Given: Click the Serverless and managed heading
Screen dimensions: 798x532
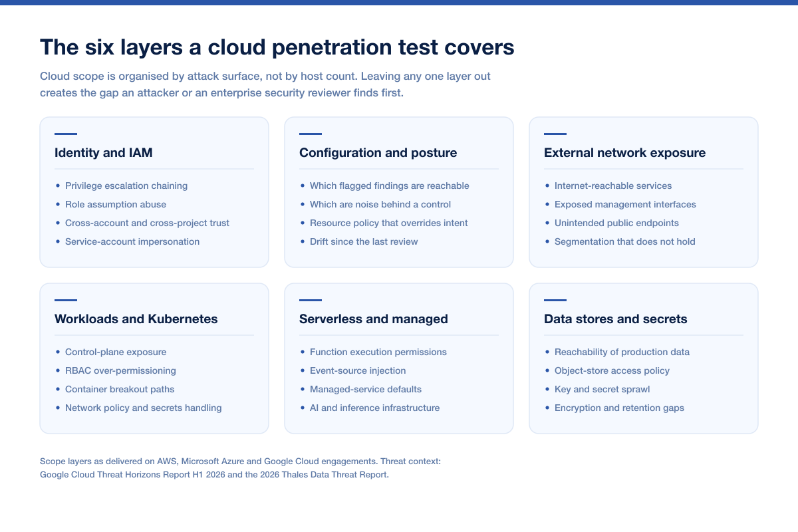Looking at the screenshot, I should coord(374,319).
